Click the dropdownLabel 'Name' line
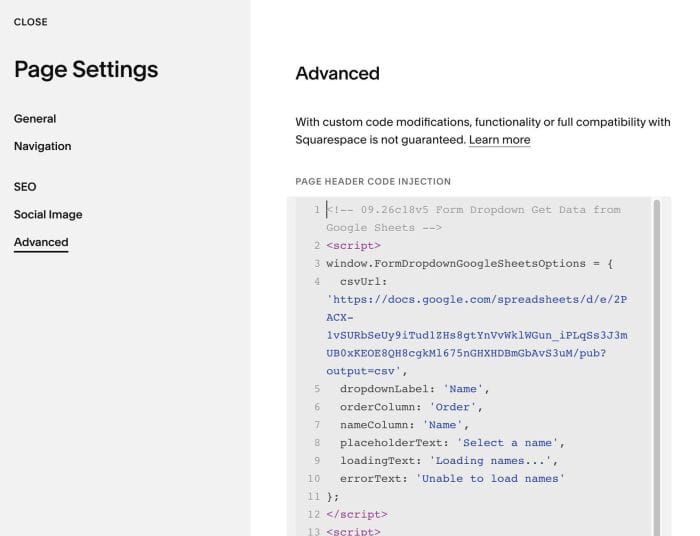 pyautogui.click(x=415, y=389)
